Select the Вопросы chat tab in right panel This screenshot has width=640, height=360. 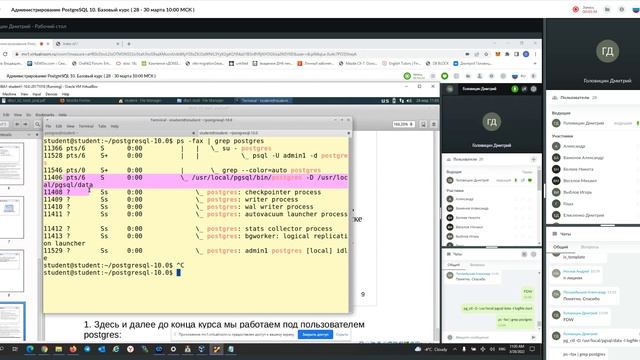pyautogui.click(x=589, y=247)
